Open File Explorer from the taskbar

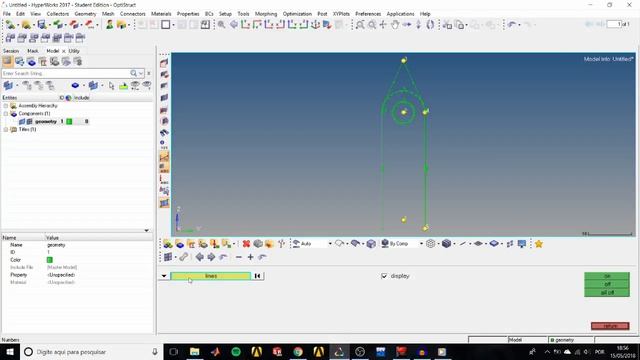(x=195, y=352)
